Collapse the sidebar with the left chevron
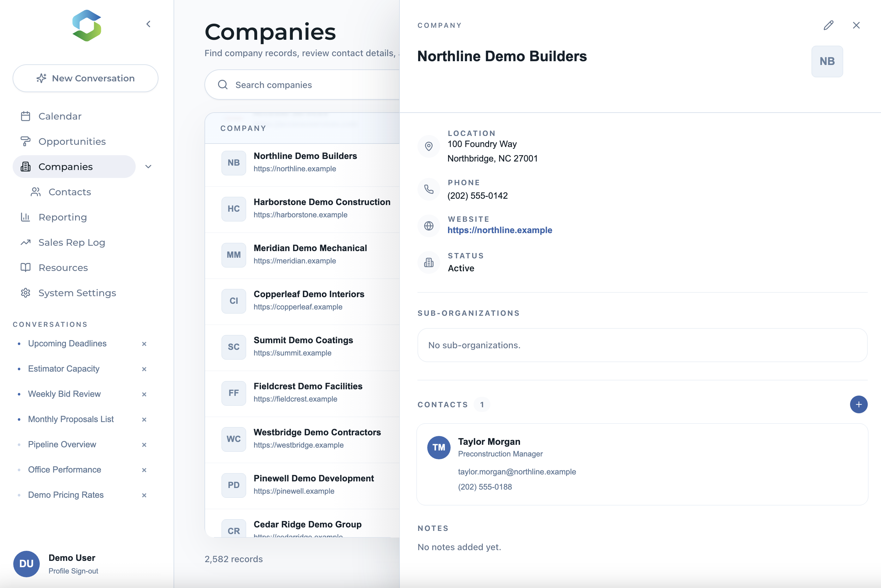Image resolution: width=881 pixels, height=588 pixels. (149, 24)
